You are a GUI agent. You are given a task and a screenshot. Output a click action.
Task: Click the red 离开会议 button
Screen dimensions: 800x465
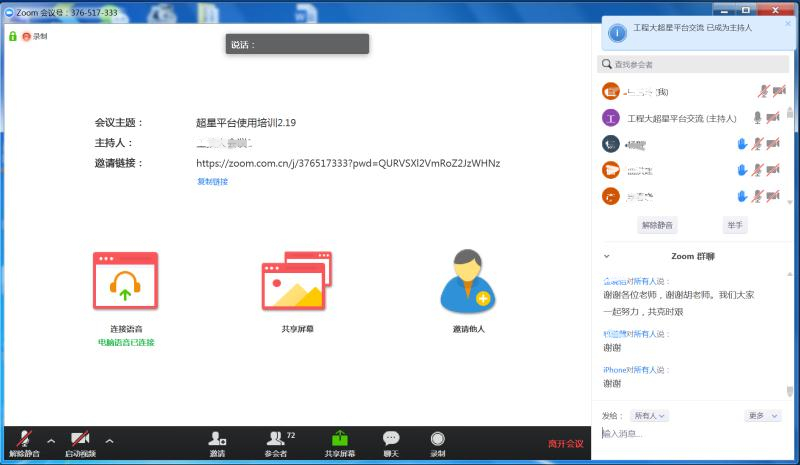(565, 443)
